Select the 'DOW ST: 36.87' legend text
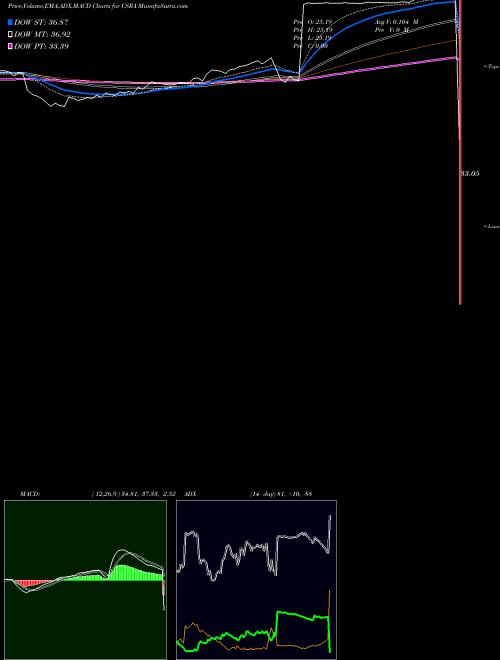The height and width of the screenshot is (660, 500). tap(41, 22)
